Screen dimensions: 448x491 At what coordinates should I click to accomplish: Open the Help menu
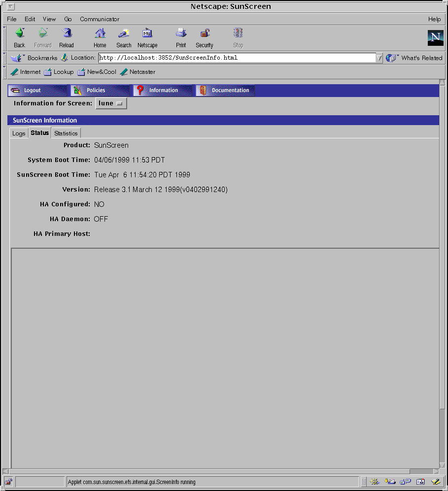(434, 19)
